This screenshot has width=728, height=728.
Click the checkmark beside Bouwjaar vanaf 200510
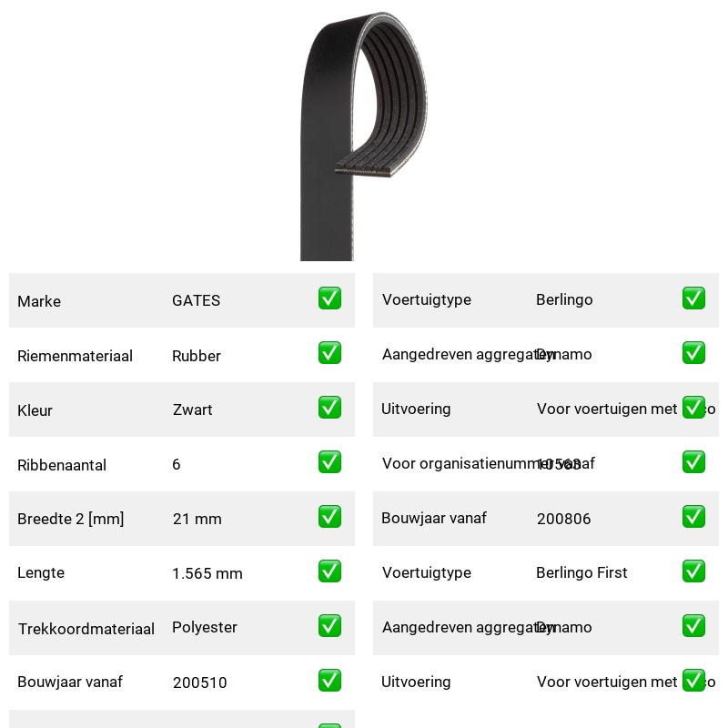329,680
